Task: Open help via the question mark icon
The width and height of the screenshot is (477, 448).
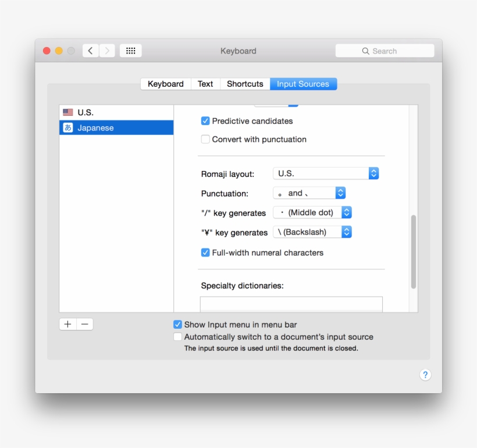Action: [424, 375]
